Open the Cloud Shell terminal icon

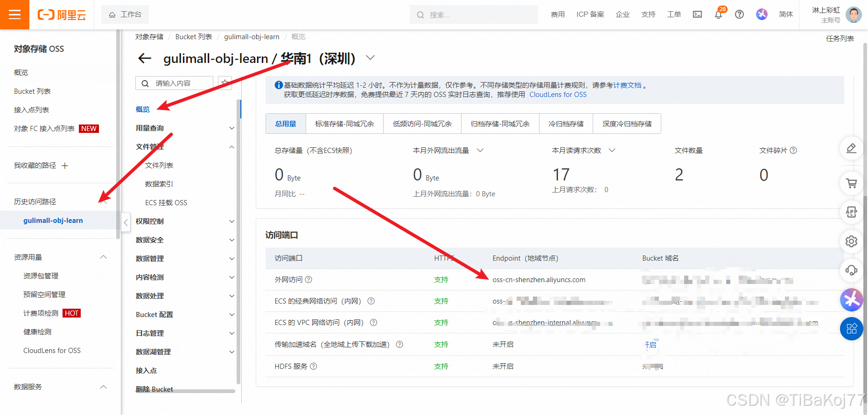(x=697, y=14)
